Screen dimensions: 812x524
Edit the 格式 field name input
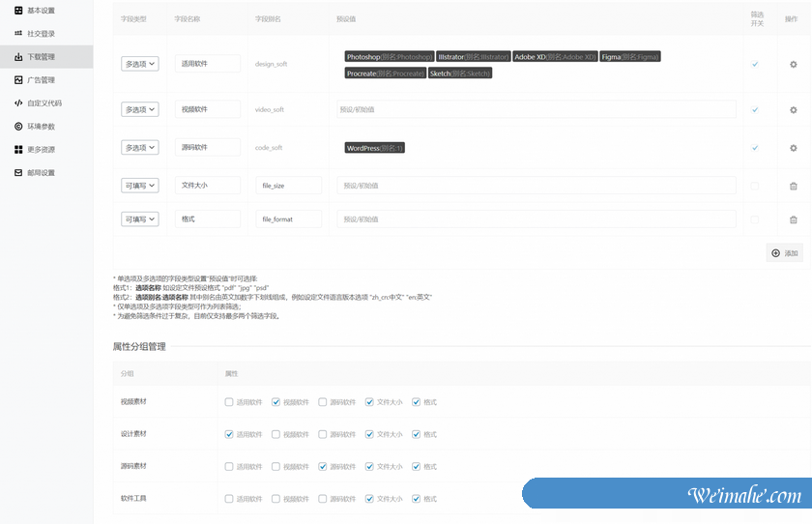pyautogui.click(x=208, y=219)
